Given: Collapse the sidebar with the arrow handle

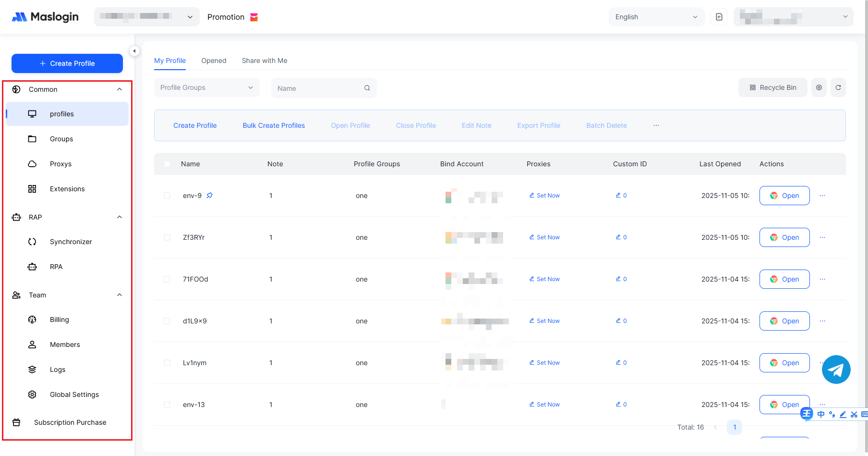Looking at the screenshot, I should click(x=134, y=51).
